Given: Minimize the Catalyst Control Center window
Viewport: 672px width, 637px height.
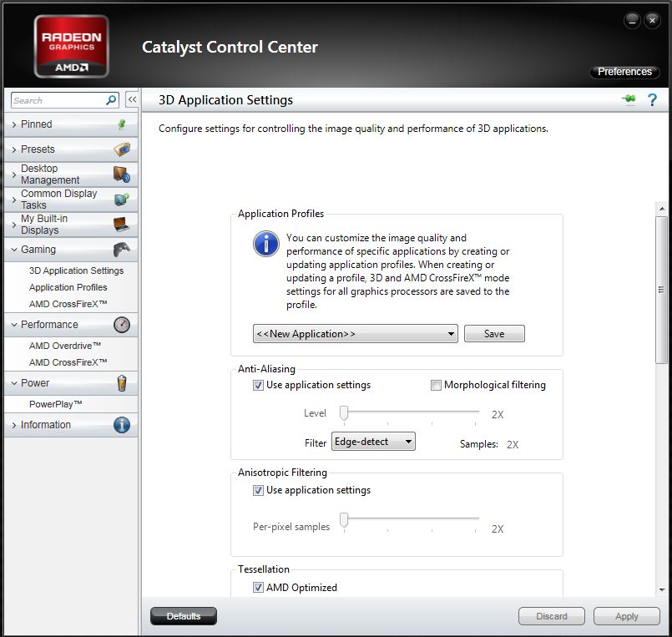Looking at the screenshot, I should (632, 20).
